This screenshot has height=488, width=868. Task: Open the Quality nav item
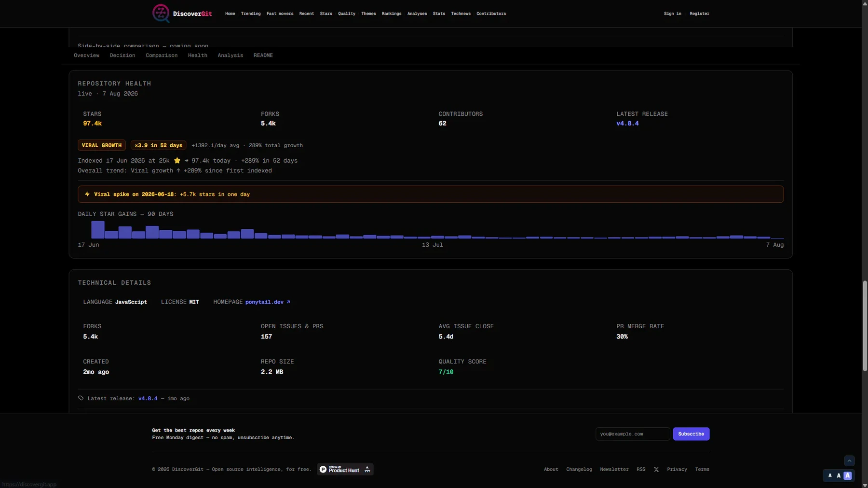tap(347, 14)
